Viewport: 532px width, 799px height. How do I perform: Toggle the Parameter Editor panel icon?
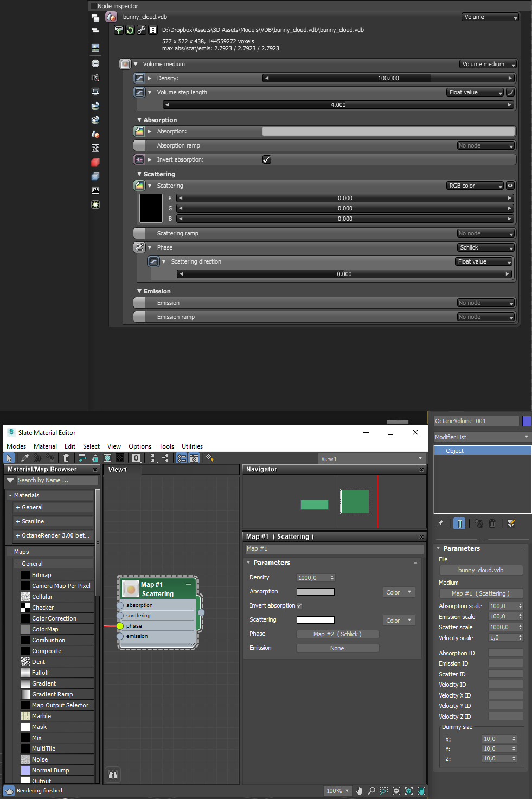point(194,458)
